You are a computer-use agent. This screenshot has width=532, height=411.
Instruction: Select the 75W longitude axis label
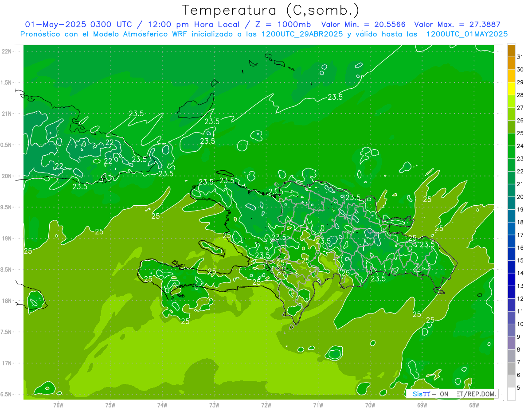[x=110, y=405]
